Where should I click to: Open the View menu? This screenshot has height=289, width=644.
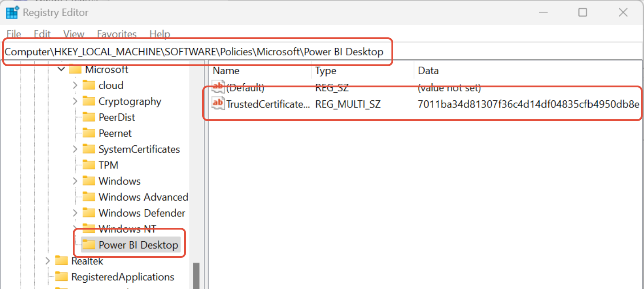[74, 34]
